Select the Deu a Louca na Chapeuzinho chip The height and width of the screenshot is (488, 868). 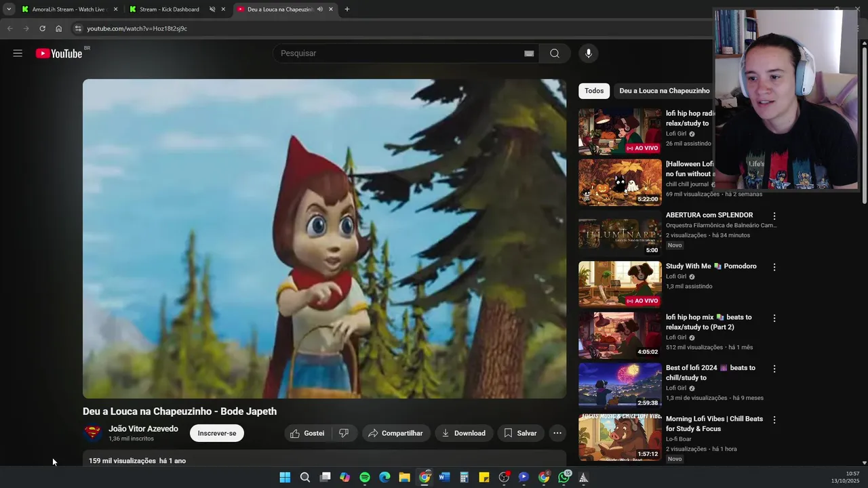point(664,91)
